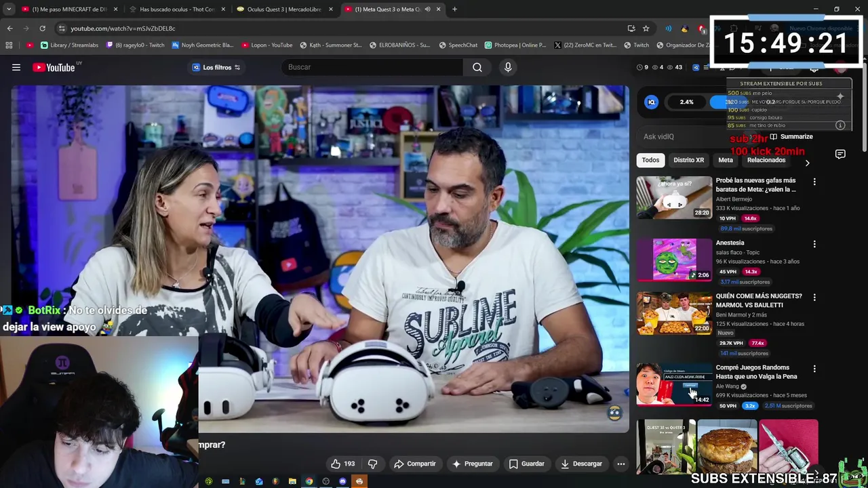Like the video (193 likes)
The width and height of the screenshot is (868, 488).
(343, 464)
